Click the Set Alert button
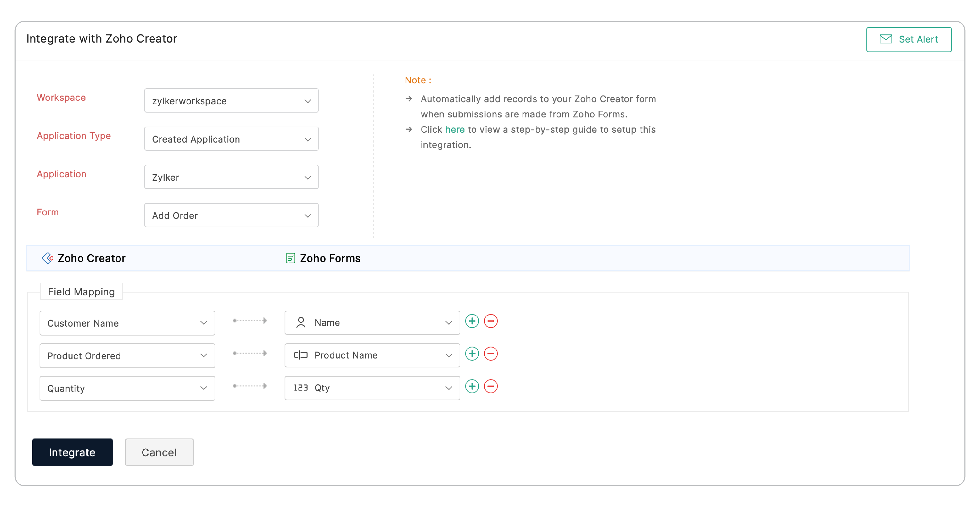The height and width of the screenshot is (507, 980). [909, 39]
